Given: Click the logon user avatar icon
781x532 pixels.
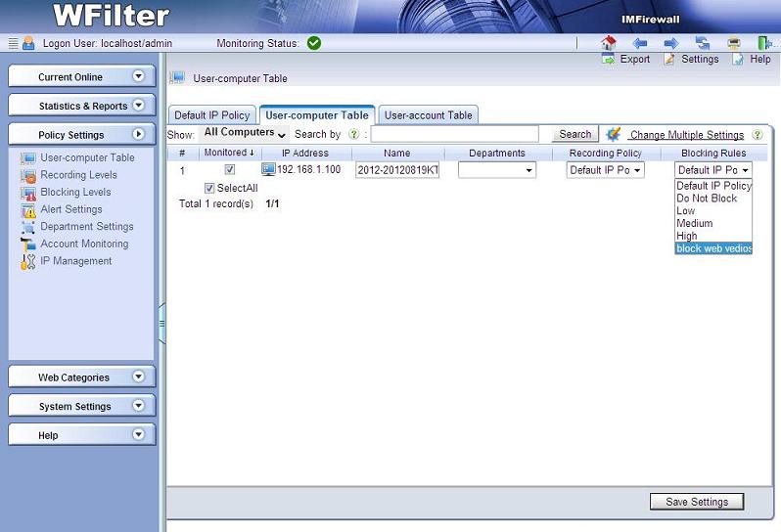Looking at the screenshot, I should [x=28, y=43].
